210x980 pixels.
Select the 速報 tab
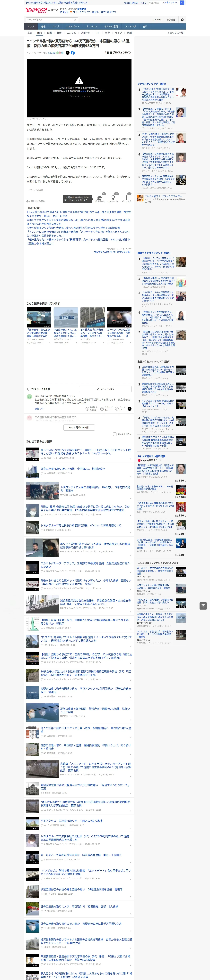click(x=43, y=27)
